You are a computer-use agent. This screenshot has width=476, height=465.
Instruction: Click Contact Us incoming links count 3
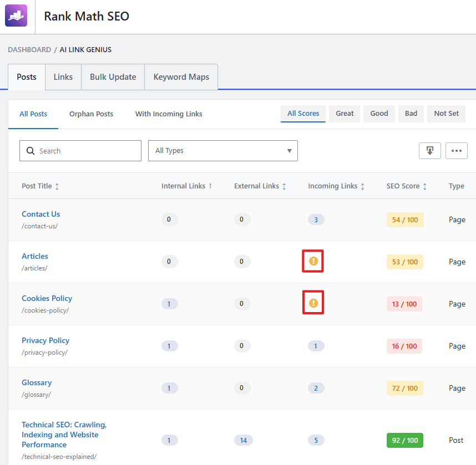(x=316, y=219)
